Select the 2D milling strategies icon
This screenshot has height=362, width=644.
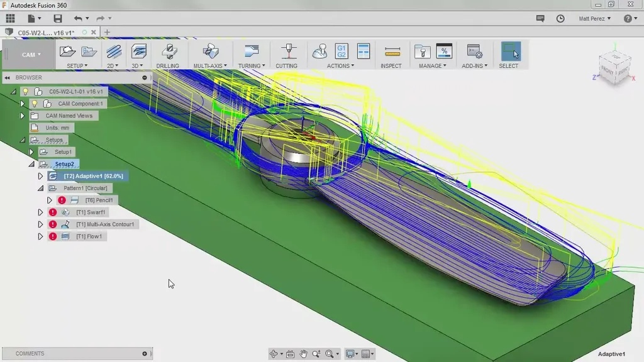pyautogui.click(x=114, y=52)
